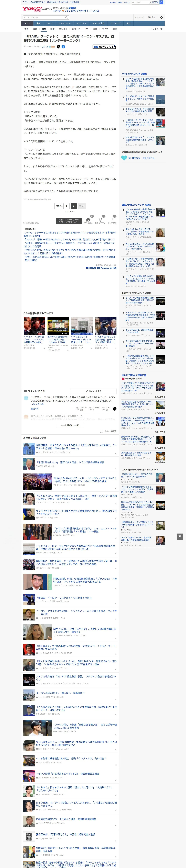Open the マイページ link
This screenshot has height=868, width=186.
[x=139, y=18]
